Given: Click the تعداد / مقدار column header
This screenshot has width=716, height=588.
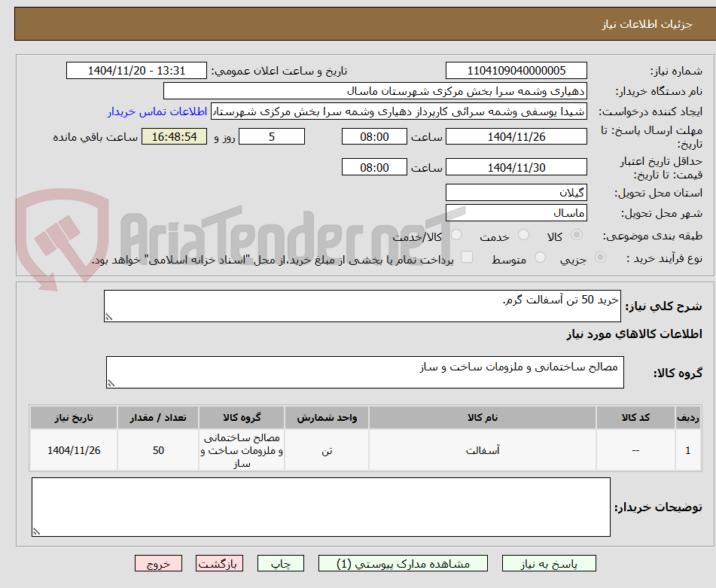Looking at the screenshot, I should coord(158,417).
